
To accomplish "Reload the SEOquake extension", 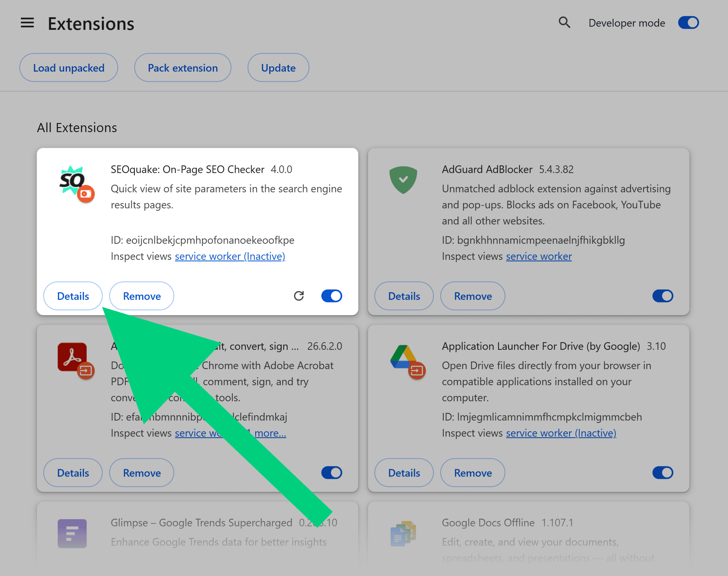I will 298,296.
